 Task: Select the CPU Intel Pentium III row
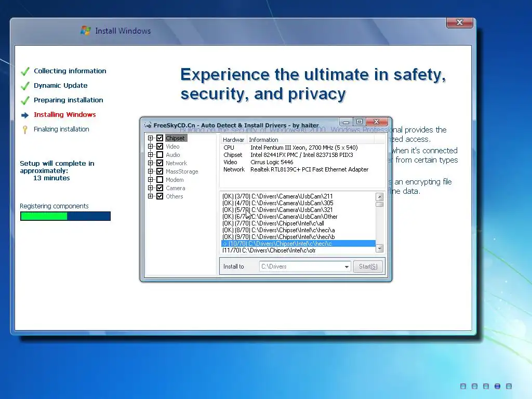(303, 148)
